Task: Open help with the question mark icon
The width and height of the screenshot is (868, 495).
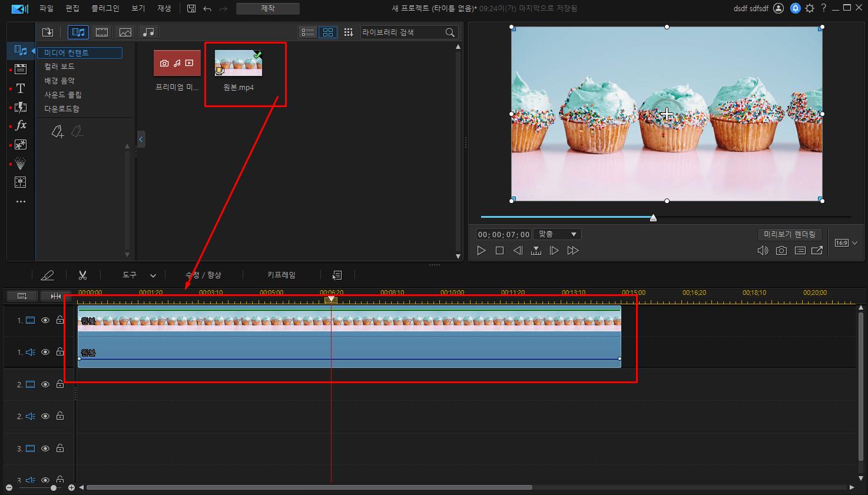Action: [824, 8]
